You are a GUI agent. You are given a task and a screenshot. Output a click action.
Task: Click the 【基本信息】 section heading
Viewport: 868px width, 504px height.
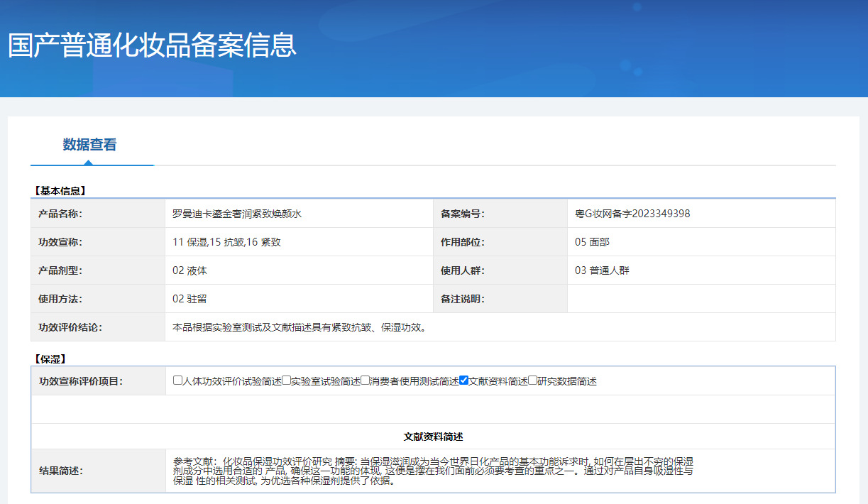point(60,190)
